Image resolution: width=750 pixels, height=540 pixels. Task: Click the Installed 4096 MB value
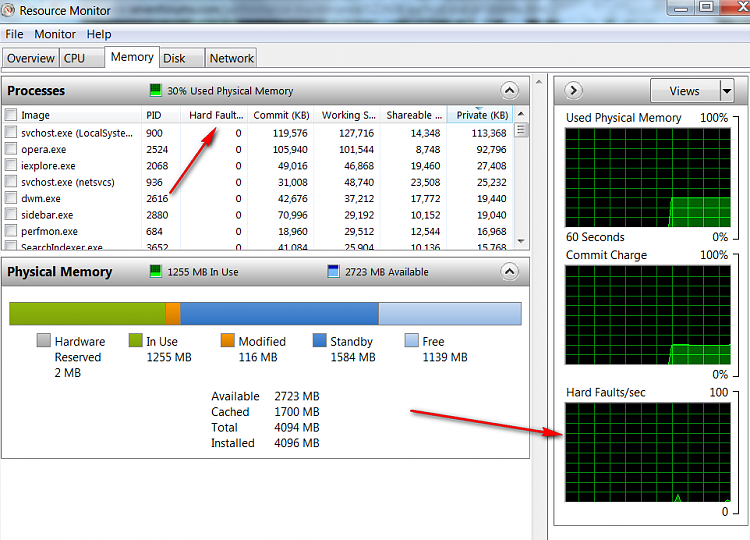point(297,443)
